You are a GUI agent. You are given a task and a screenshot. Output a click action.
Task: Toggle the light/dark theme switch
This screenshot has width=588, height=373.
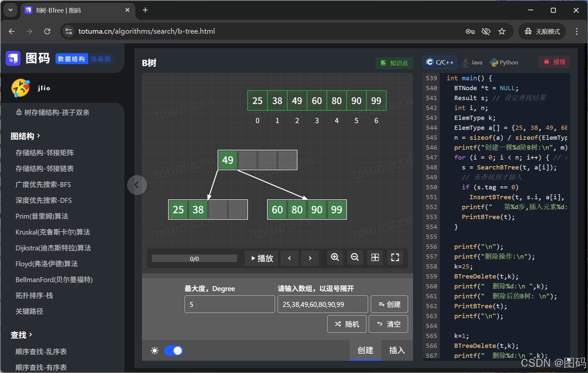tap(174, 351)
